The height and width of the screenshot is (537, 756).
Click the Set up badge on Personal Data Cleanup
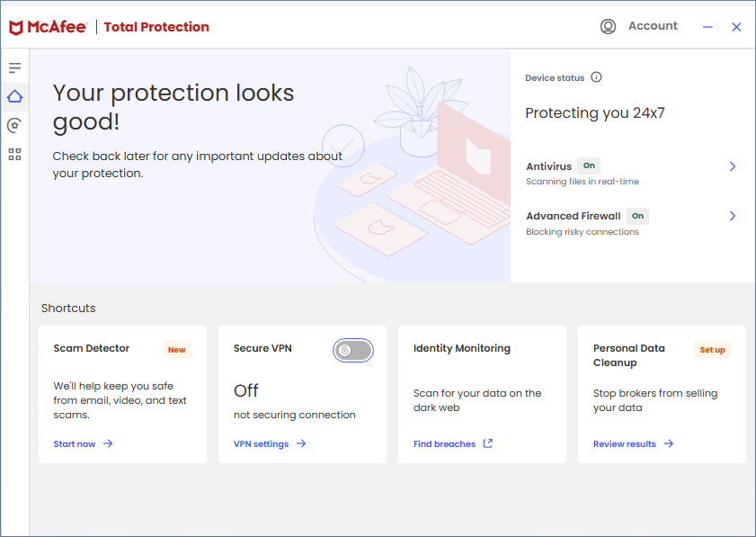712,350
